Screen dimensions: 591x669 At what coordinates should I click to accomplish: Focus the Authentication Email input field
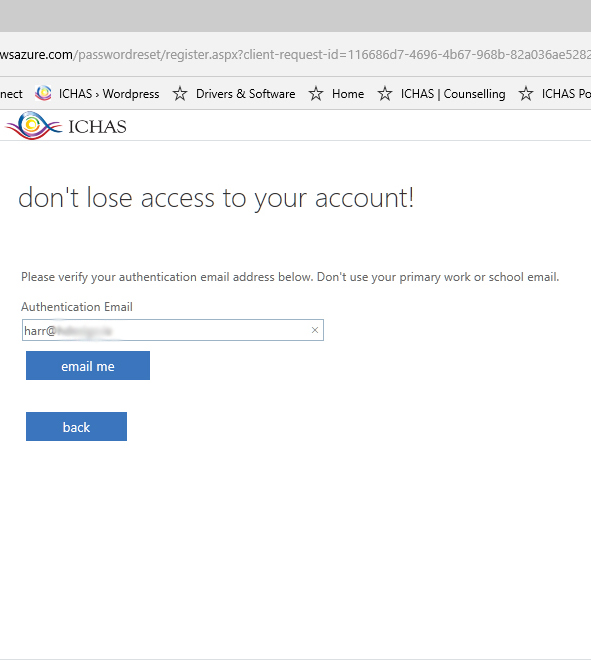173,330
